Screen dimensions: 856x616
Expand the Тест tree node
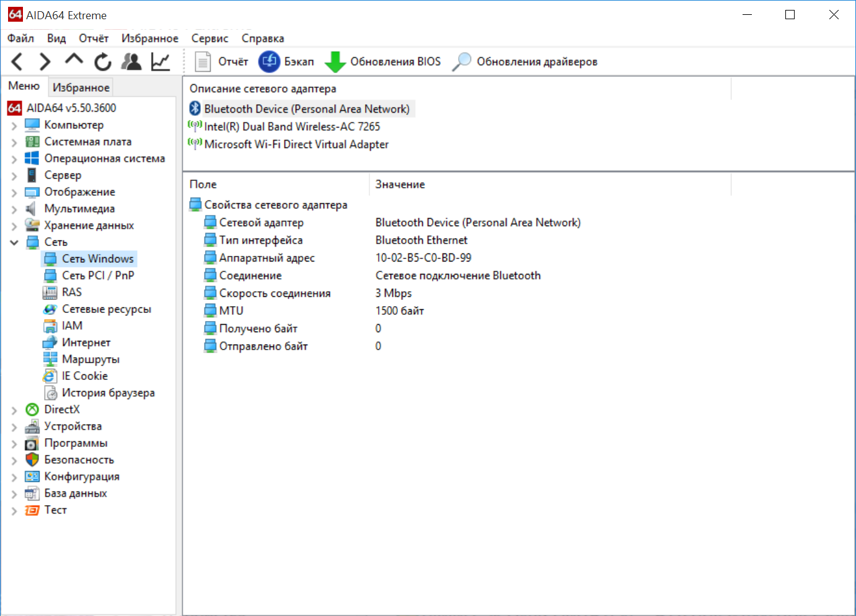(x=14, y=510)
